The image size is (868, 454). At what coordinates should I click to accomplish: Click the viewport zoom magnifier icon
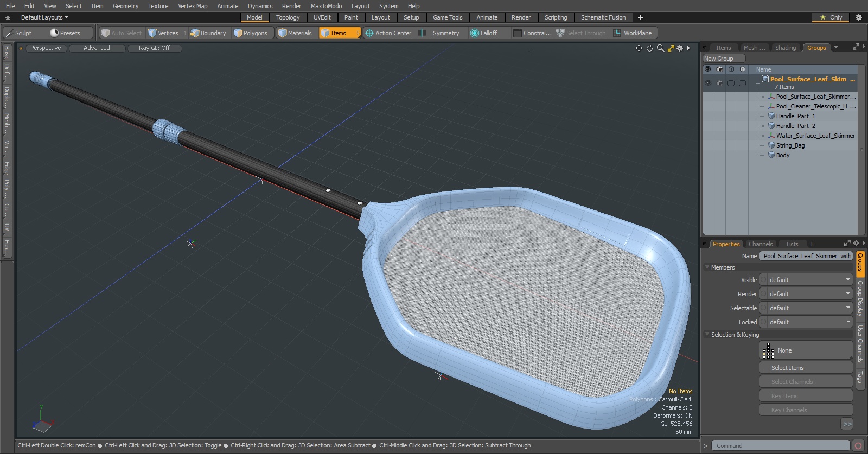click(x=660, y=48)
